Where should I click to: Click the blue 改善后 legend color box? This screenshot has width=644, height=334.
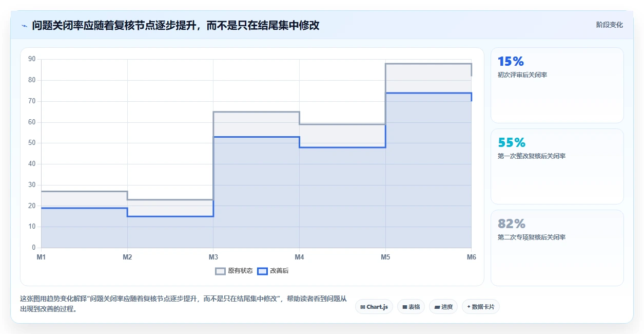pos(262,271)
